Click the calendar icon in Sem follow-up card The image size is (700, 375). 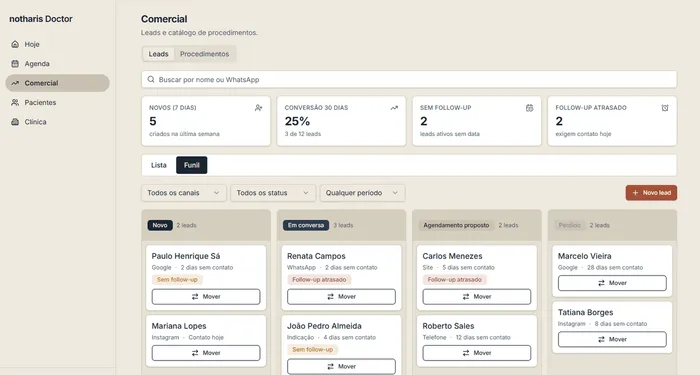529,108
